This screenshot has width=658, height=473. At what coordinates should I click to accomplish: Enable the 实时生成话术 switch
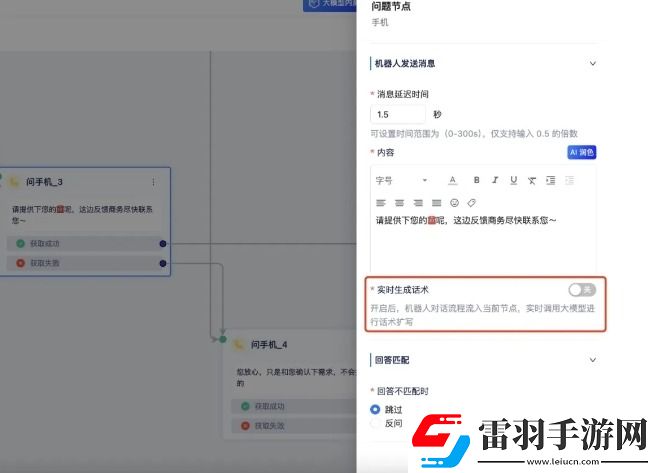tap(582, 290)
